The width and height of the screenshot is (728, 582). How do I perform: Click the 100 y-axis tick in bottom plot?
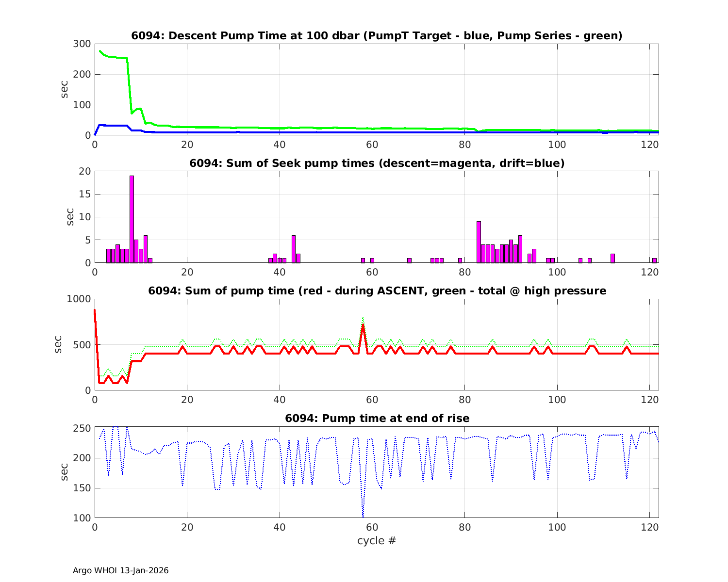point(82,518)
